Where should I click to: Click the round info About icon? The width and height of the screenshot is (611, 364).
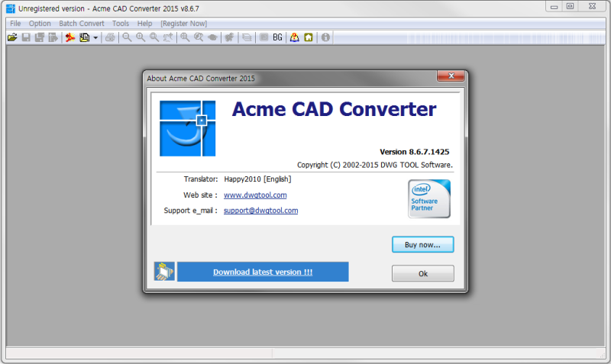pos(325,37)
